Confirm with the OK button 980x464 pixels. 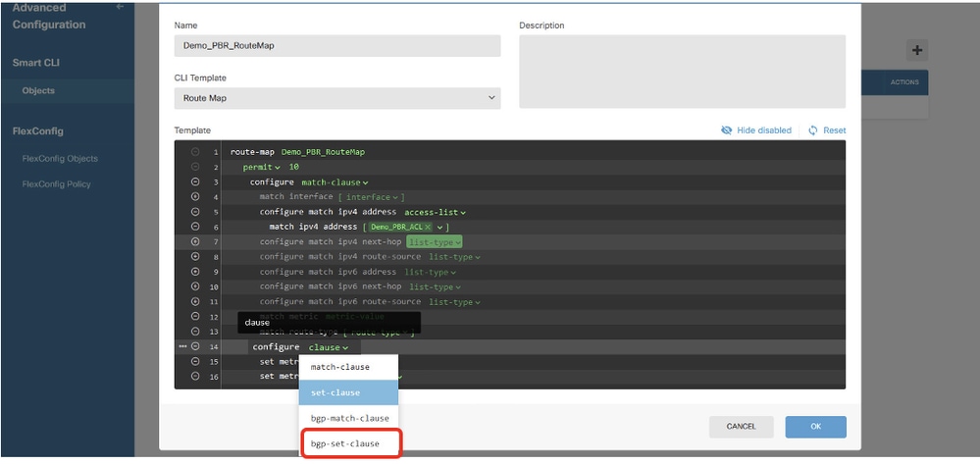[x=815, y=427]
